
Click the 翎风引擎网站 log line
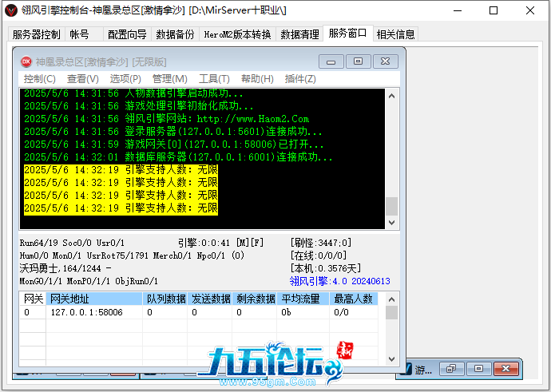tap(167, 119)
